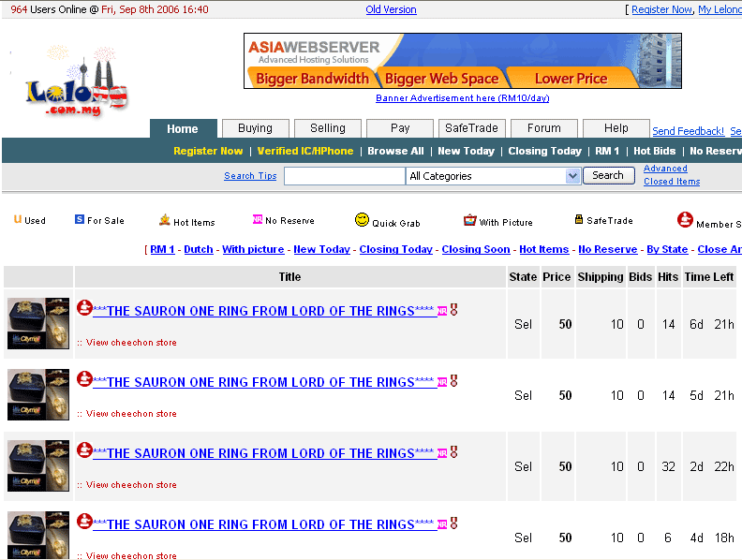Click the SafeTrade lock icon
Image resolution: width=742 pixels, height=560 pixels.
tap(579, 220)
